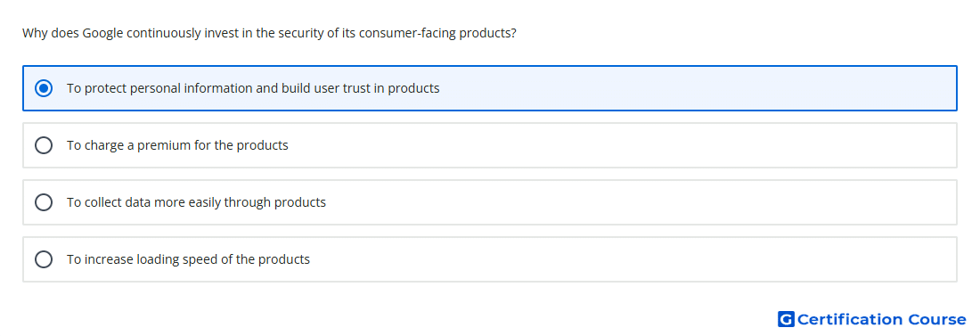Click the 'To increase loading speed of the products' text
This screenshot has height=336, width=980.
188,259
